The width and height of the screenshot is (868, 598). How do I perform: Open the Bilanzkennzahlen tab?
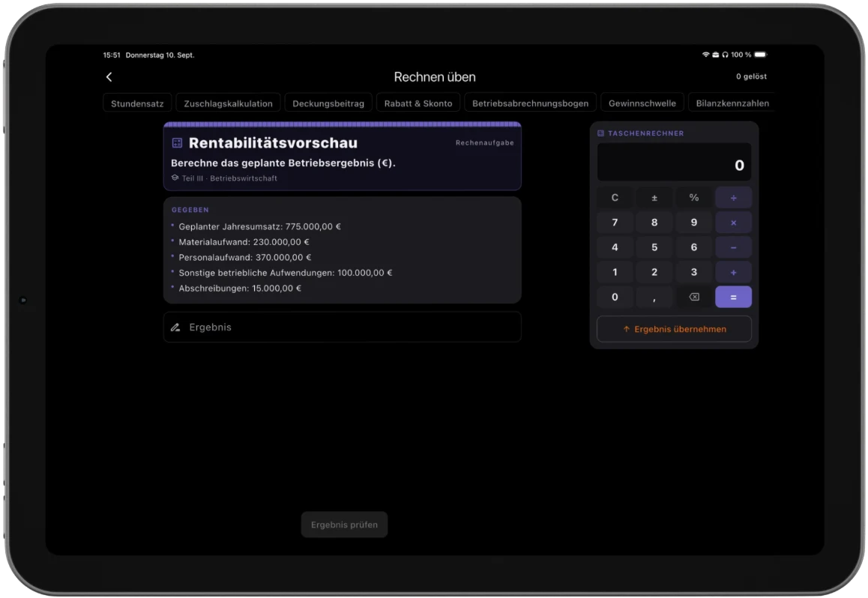pyautogui.click(x=732, y=103)
